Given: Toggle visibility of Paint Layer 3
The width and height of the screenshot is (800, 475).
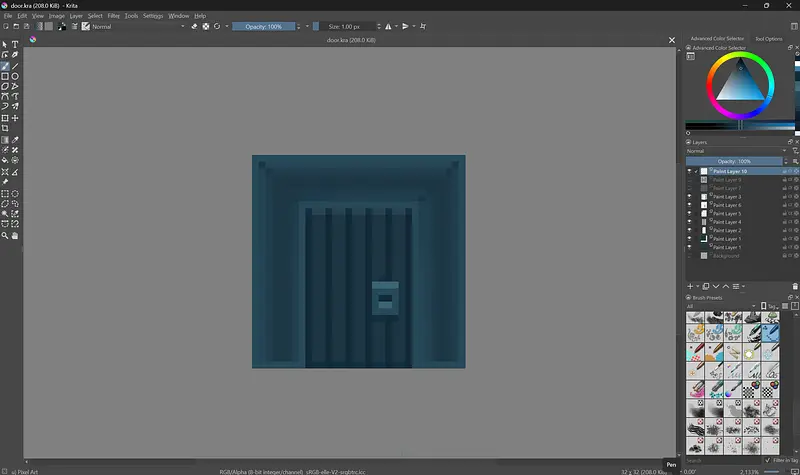Looking at the screenshot, I should point(689,197).
